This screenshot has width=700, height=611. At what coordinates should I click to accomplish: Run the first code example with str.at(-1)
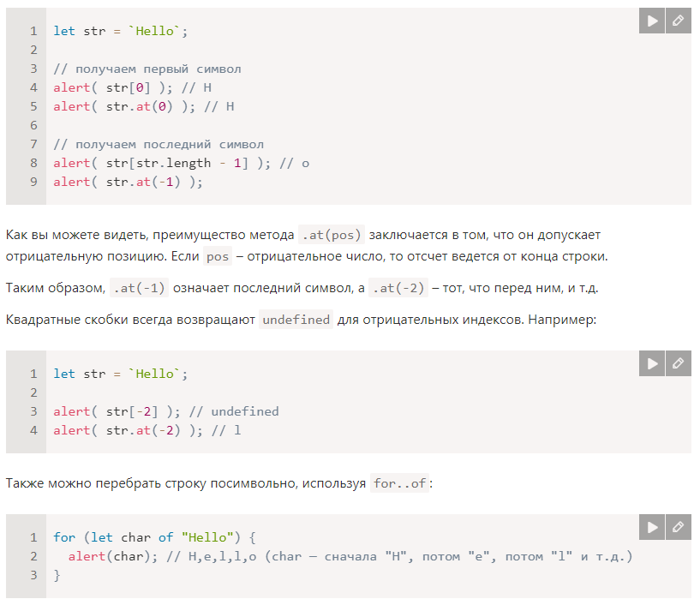[x=652, y=21]
